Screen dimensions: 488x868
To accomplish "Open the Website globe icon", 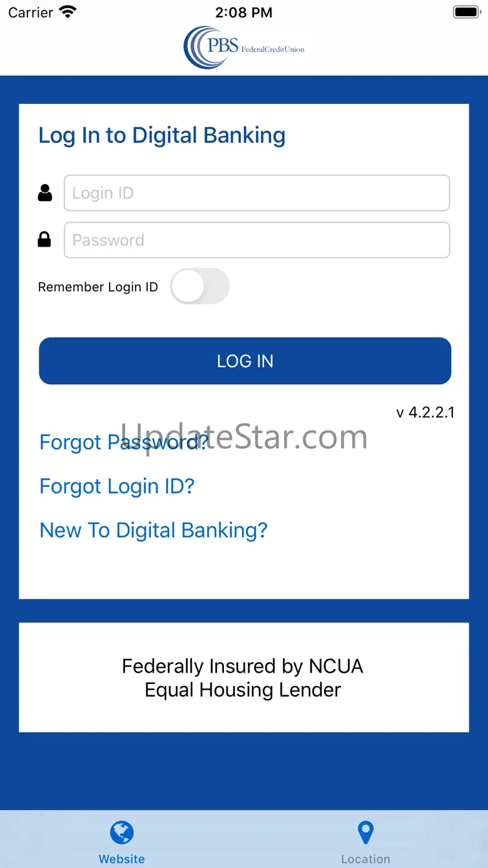I will pos(122,833).
